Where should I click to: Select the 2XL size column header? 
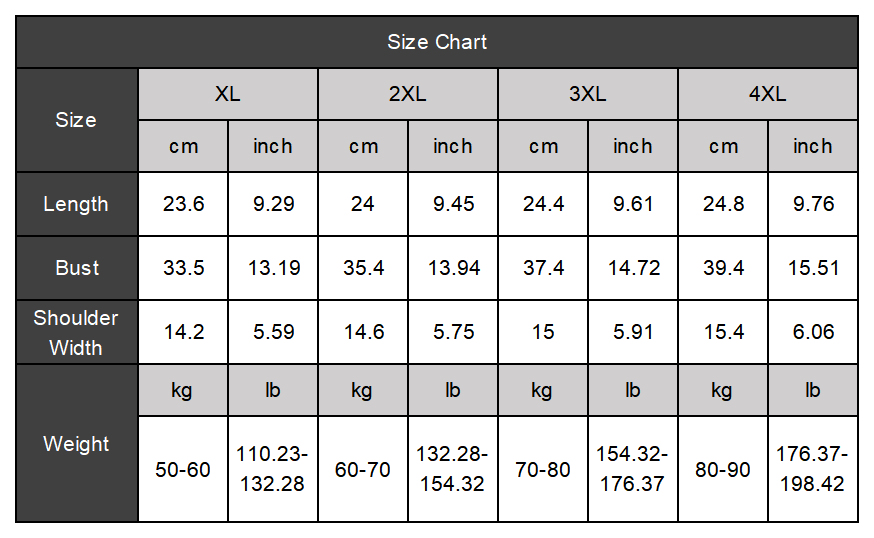407,94
